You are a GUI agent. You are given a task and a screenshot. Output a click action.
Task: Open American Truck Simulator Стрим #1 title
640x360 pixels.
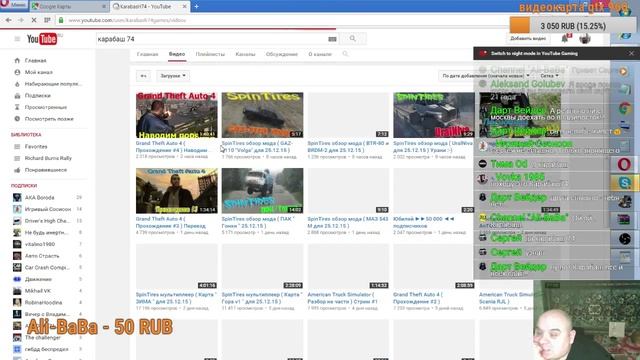(342, 298)
